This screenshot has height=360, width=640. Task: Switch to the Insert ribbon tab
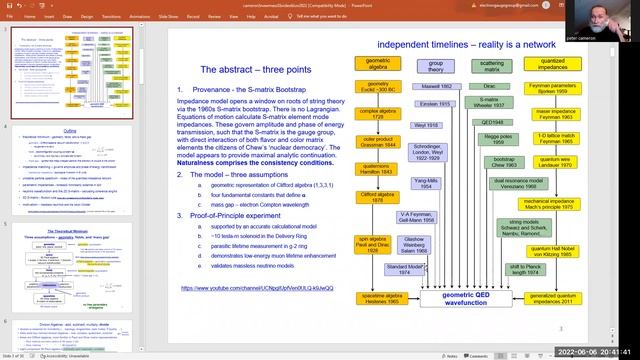point(49,17)
